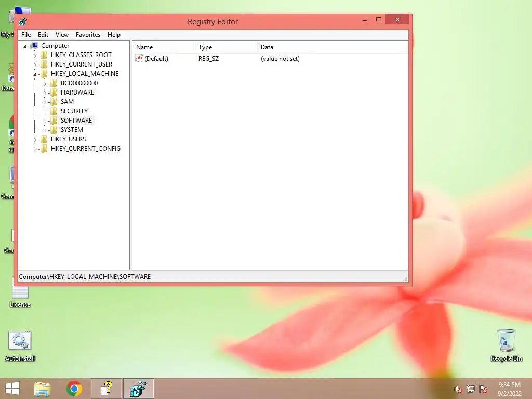
Task: Expand HKEY_CURRENT_CONFIG with its arrow
Action: tap(35, 149)
